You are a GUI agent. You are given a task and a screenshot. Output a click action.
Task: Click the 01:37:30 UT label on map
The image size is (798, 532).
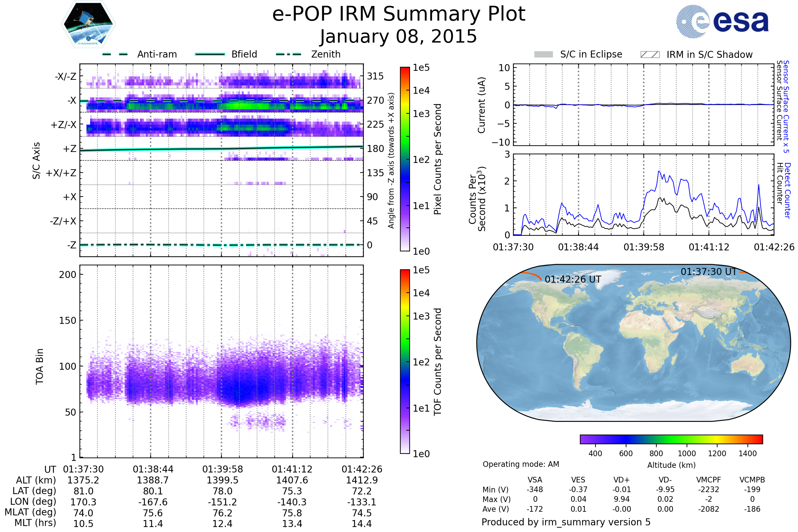tap(709, 272)
